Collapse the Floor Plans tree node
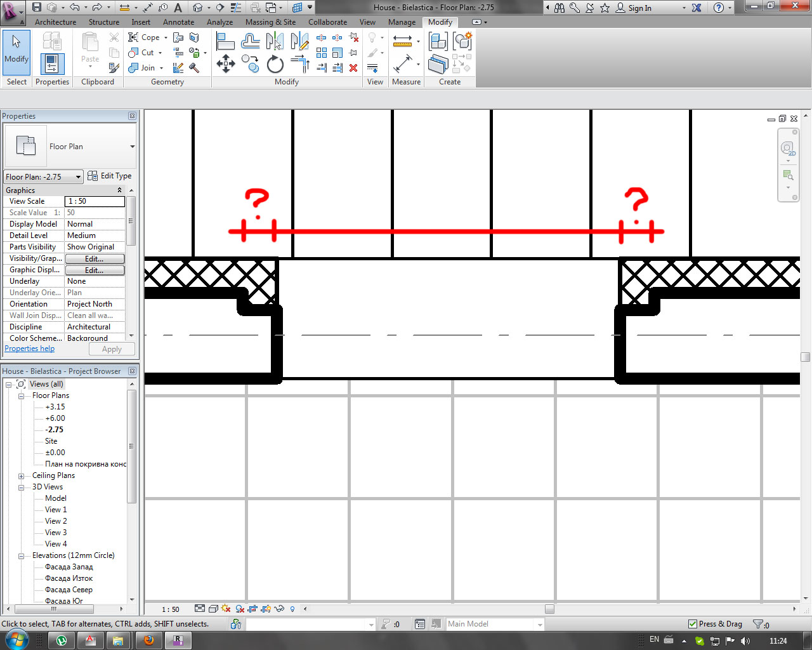812x650 pixels. (21, 395)
